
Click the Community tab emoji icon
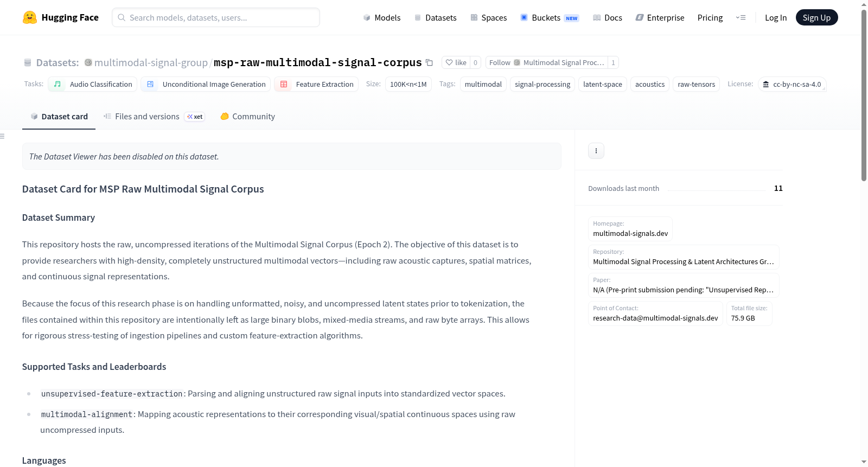(x=225, y=116)
